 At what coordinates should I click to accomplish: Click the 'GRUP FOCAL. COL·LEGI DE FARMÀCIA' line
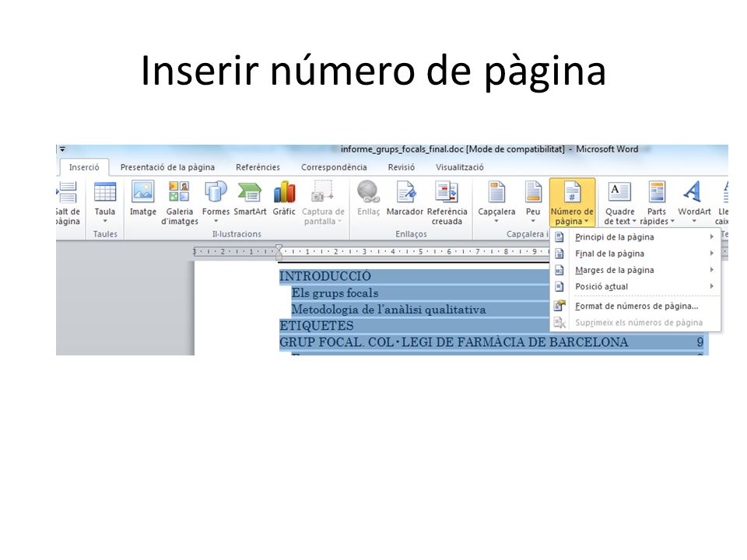coord(454,342)
